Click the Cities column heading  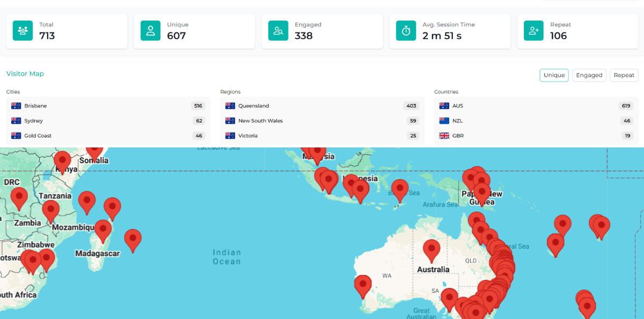pos(13,92)
